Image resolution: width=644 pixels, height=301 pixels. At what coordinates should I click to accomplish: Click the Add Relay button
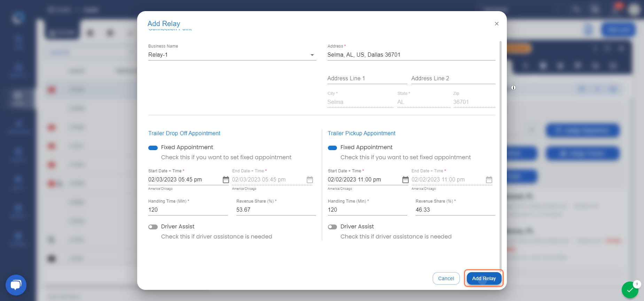tap(484, 278)
